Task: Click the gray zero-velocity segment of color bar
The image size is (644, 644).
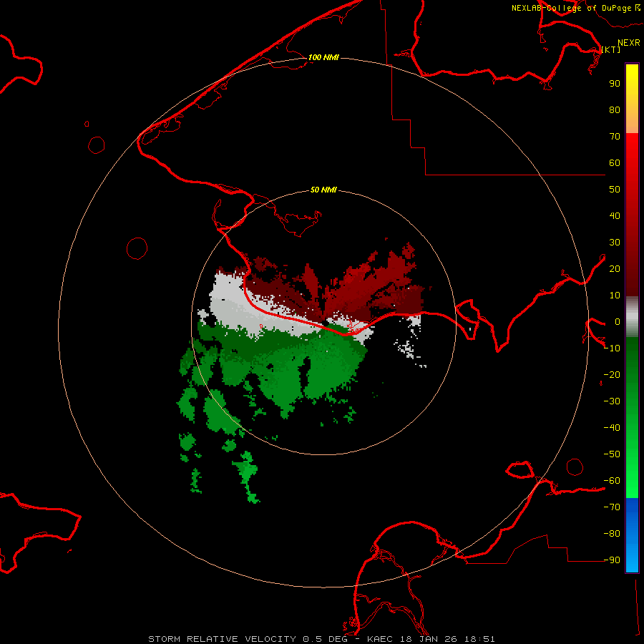Action: click(632, 317)
